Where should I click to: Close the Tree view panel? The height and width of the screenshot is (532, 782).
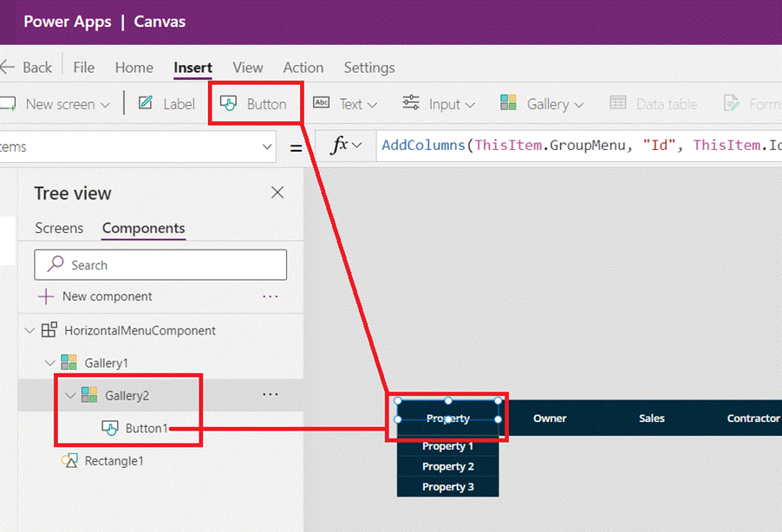pyautogui.click(x=277, y=192)
